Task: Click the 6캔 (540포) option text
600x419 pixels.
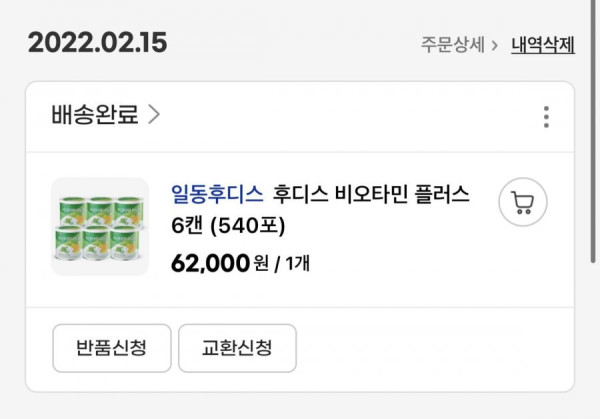Action: [228, 225]
